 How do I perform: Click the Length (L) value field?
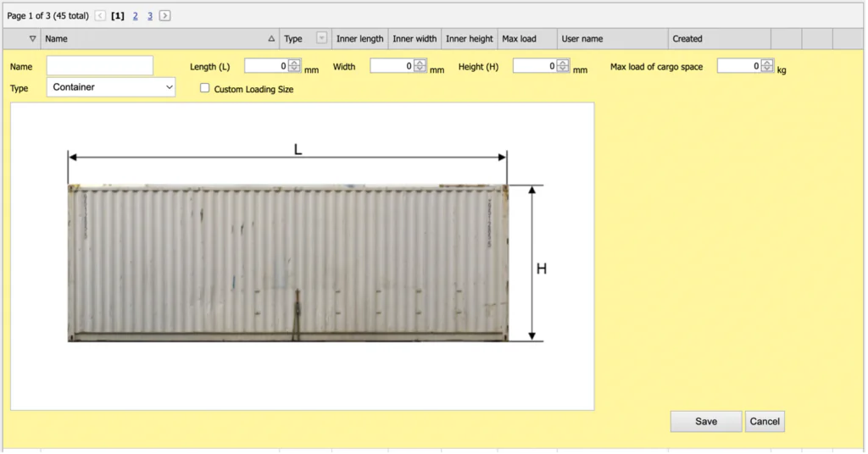coord(266,66)
